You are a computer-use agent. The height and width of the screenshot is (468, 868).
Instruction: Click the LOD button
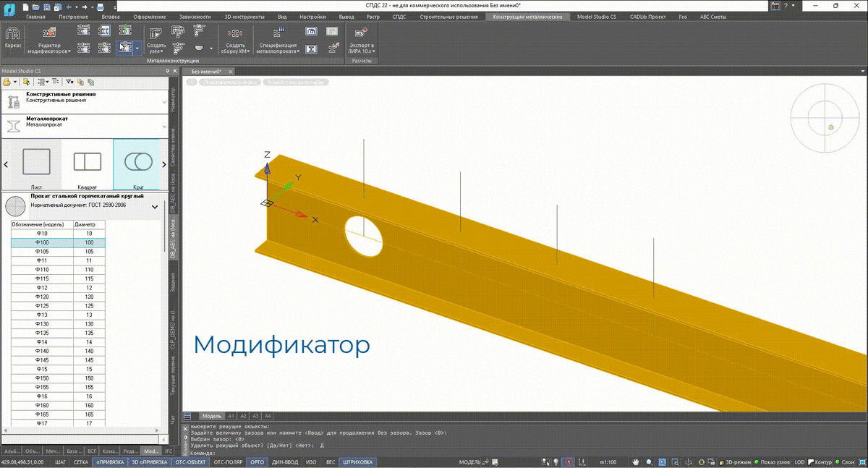[x=799, y=461]
